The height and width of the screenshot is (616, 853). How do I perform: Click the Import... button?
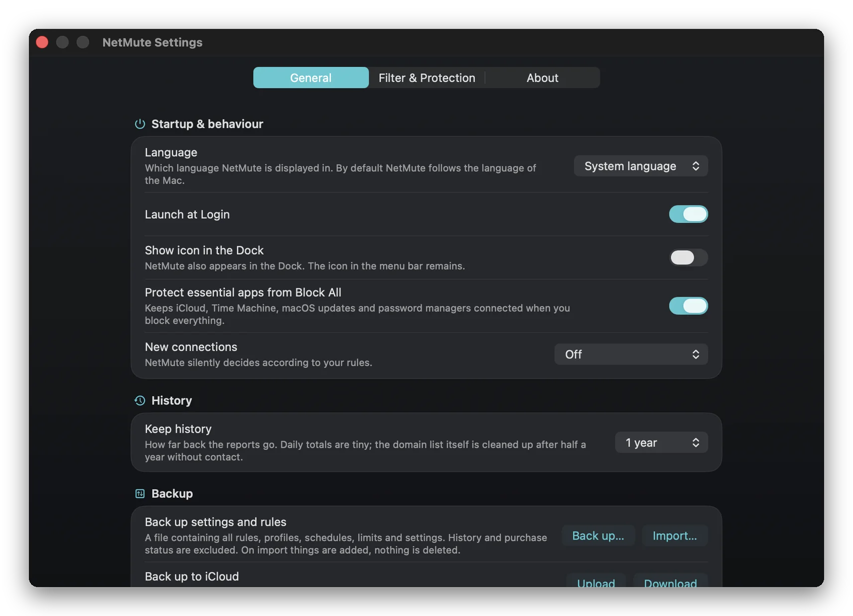coord(675,536)
